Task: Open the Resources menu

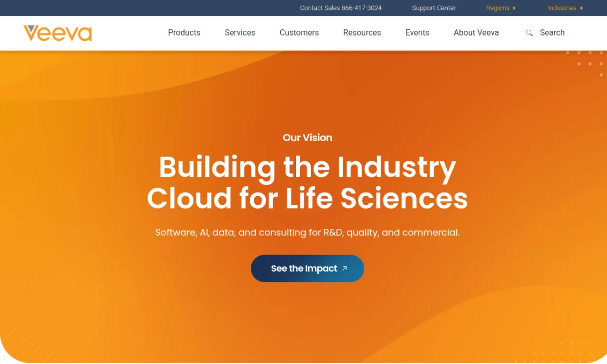Action: 362,33
